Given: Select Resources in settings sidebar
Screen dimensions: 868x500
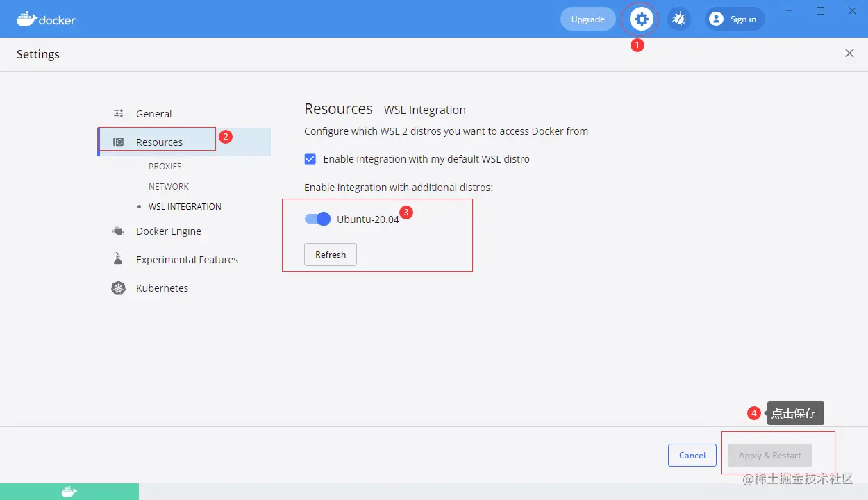Looking at the screenshot, I should tap(184, 142).
